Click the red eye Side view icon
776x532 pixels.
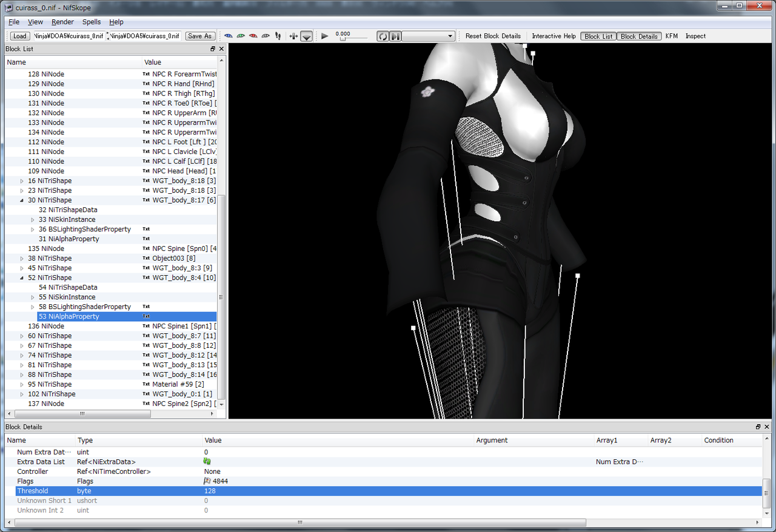(x=253, y=36)
